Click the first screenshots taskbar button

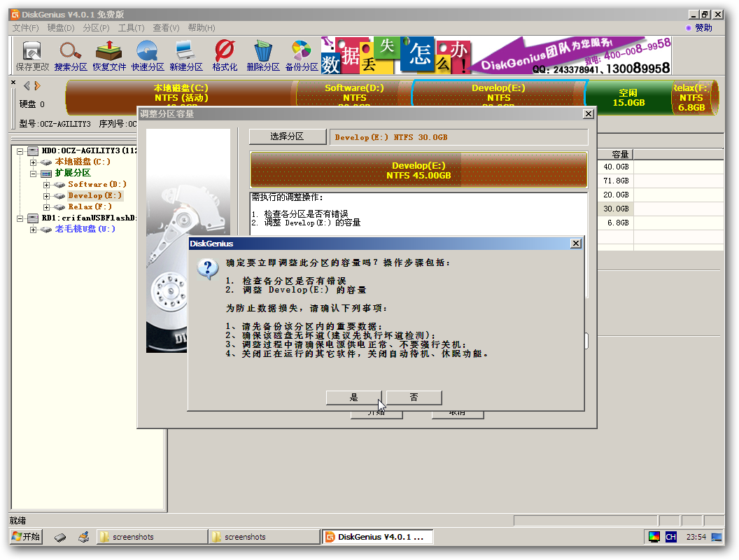(152, 537)
